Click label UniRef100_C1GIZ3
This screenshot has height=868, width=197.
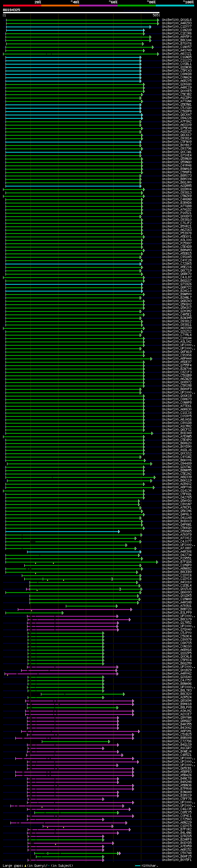click(177, 61)
